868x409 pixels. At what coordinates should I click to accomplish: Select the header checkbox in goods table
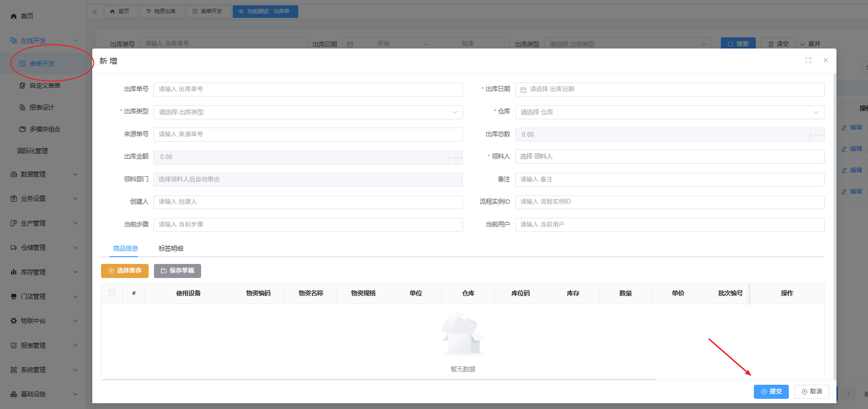[112, 293]
